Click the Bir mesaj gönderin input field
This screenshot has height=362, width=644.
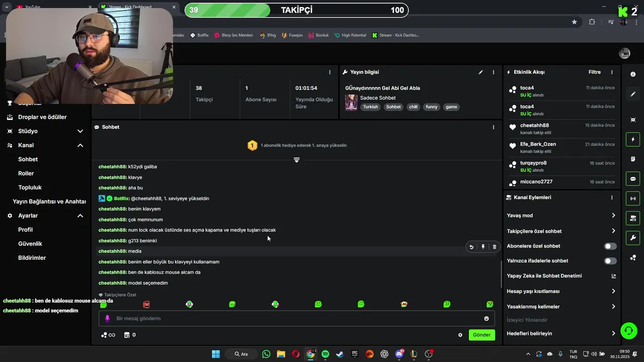pyautogui.click(x=297, y=318)
